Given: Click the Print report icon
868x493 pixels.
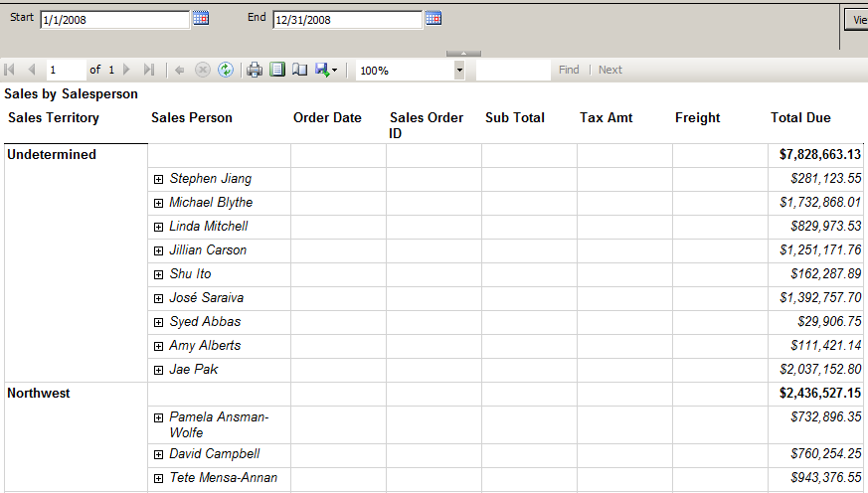Looking at the screenshot, I should pos(255,70).
